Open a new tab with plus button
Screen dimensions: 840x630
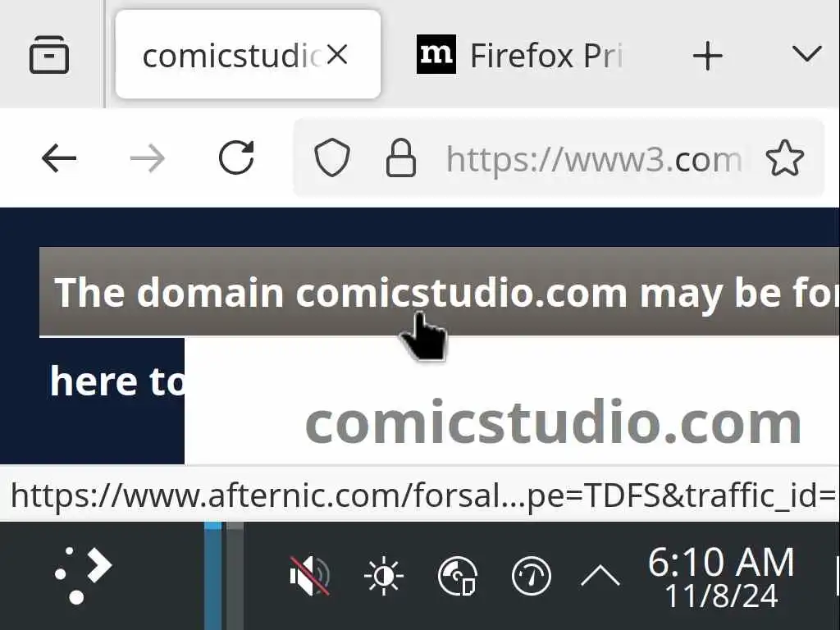point(708,55)
